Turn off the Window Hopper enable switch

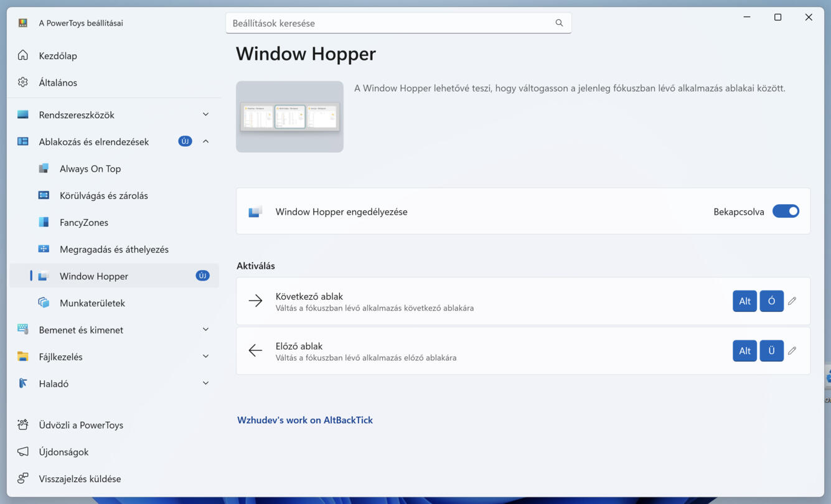coord(786,212)
